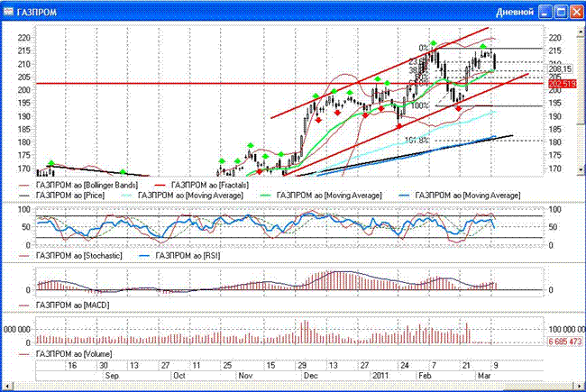The height and width of the screenshot is (392, 586).
Task: Click the horizontal scrollbar left arrow
Action: pos(7,386)
